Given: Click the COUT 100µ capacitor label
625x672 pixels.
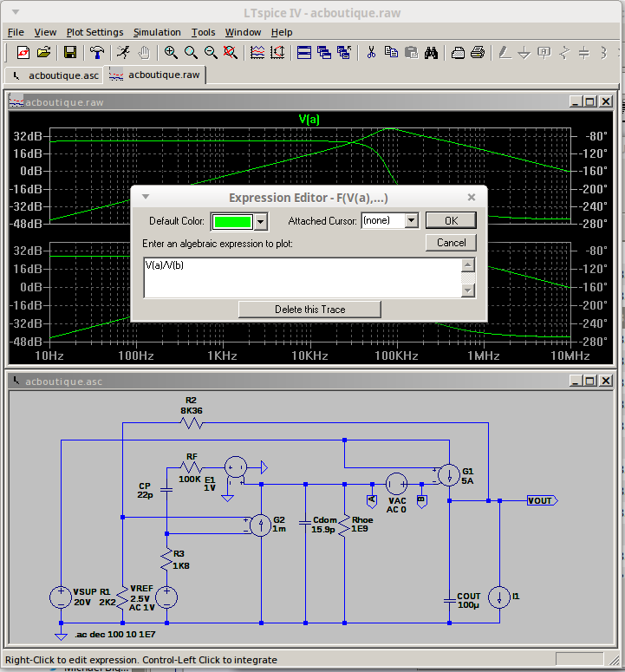Looking at the screenshot, I should click(x=469, y=600).
